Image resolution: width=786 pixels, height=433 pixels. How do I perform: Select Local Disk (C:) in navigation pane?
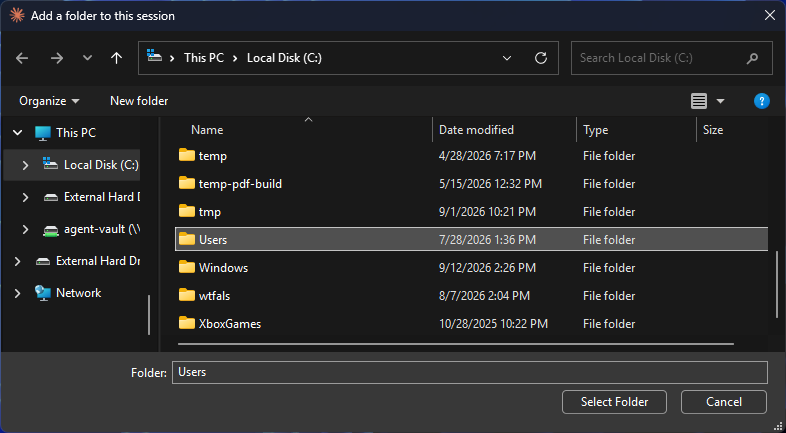(x=101, y=165)
